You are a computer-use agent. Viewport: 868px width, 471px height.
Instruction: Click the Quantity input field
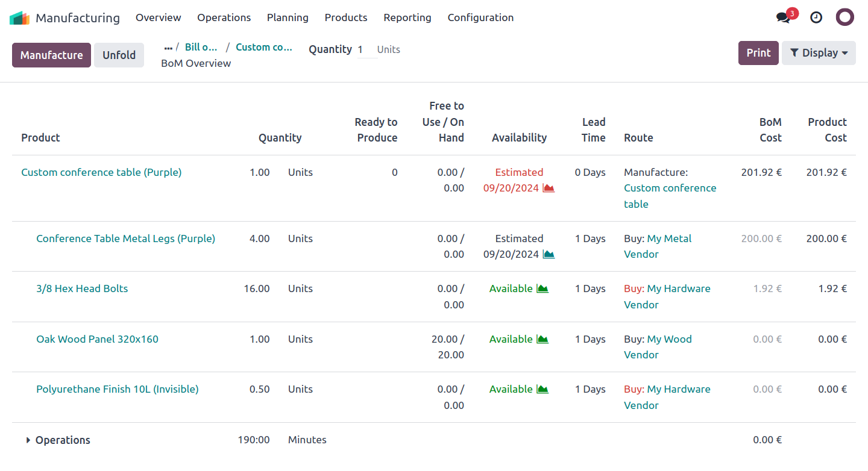(365, 49)
